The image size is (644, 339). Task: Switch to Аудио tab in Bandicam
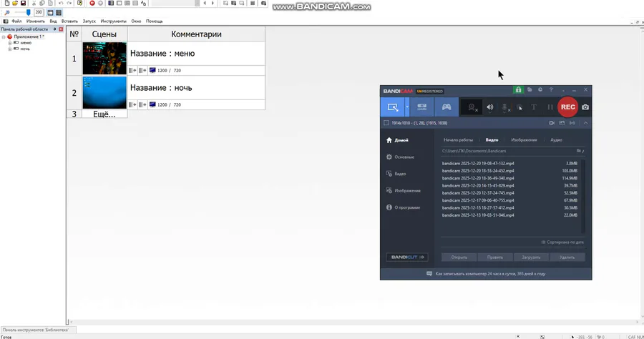click(556, 140)
